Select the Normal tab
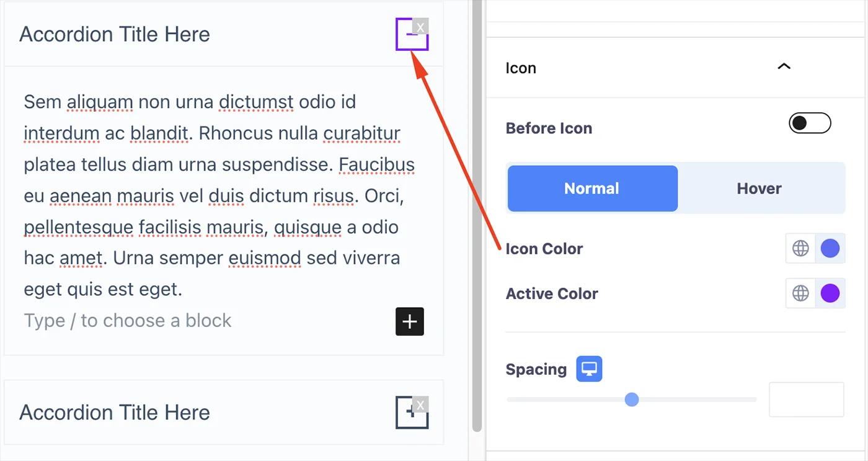 591,188
